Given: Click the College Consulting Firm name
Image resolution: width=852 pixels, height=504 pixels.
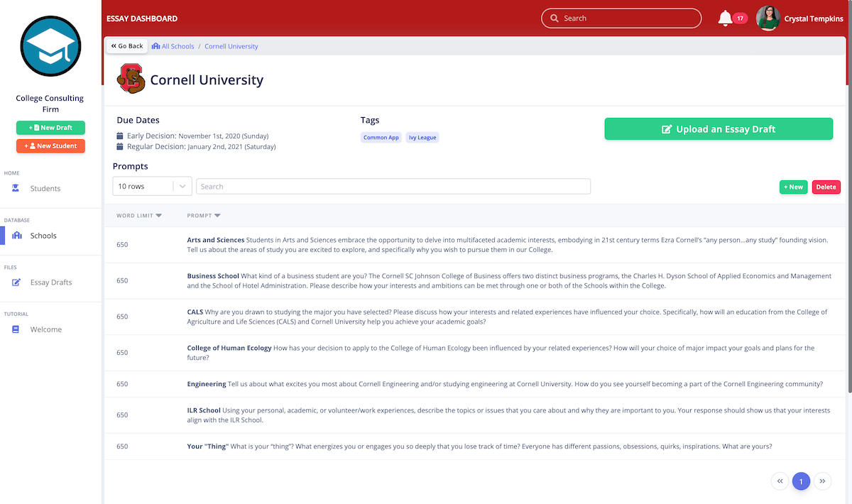Looking at the screenshot, I should [50, 104].
